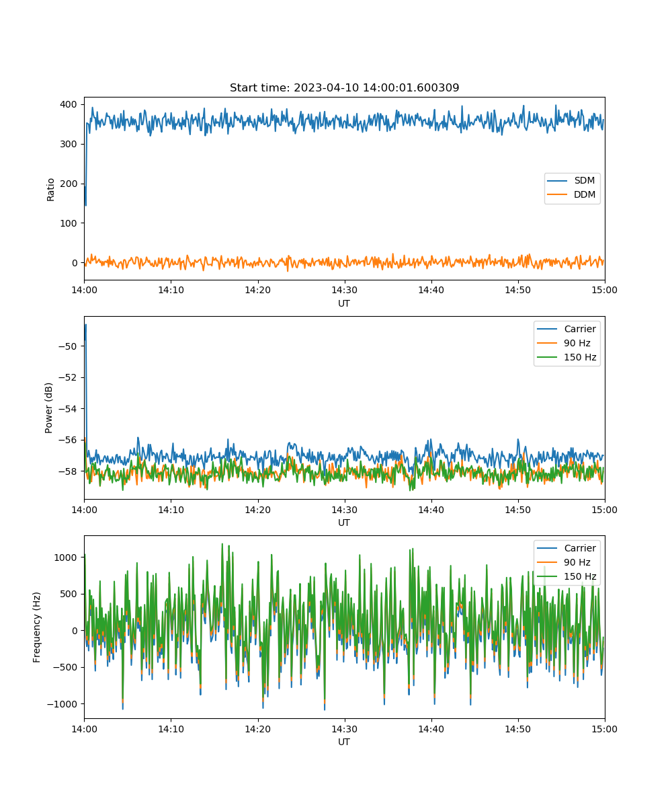Viewport: 672px width, 807px height.
Task: Click the 'Ratio' y-axis label
Action: 51,189
